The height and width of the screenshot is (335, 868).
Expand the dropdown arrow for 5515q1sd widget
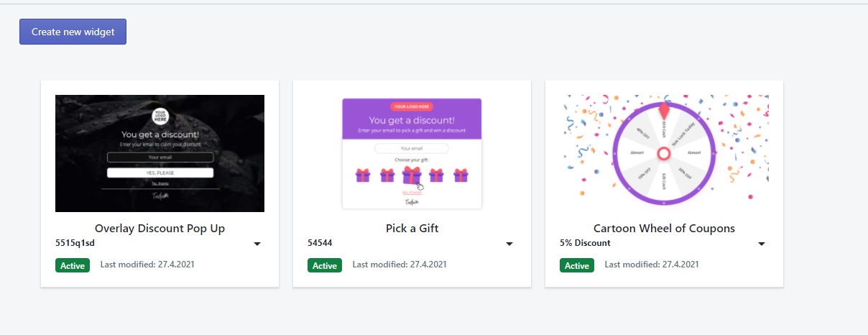pos(257,244)
